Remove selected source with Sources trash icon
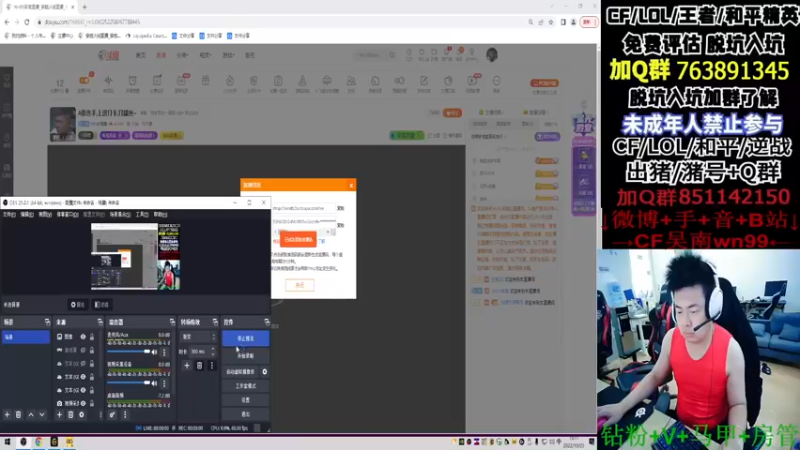 pos(70,415)
